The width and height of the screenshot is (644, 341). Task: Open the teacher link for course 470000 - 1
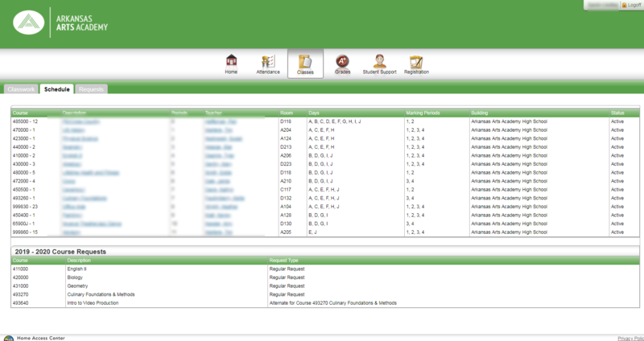tap(215, 129)
